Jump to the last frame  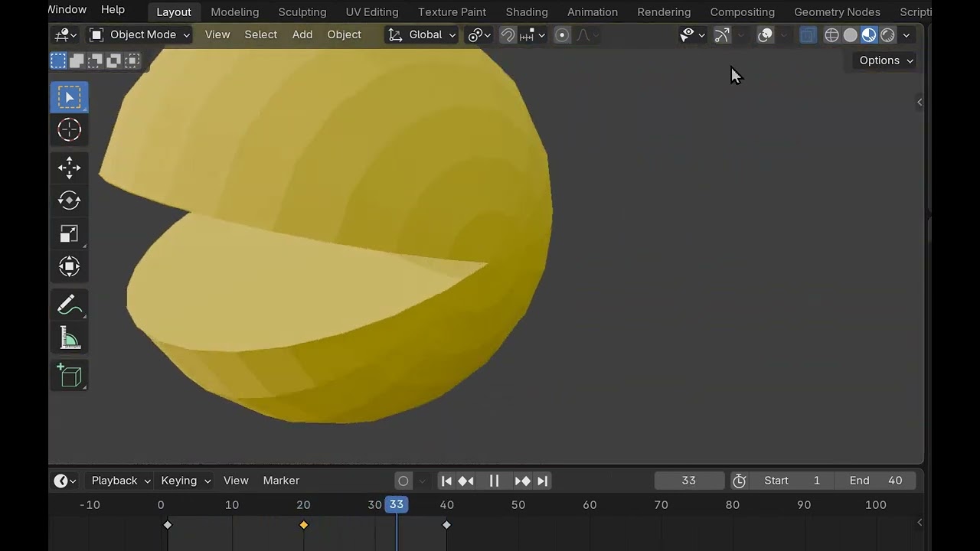542,481
